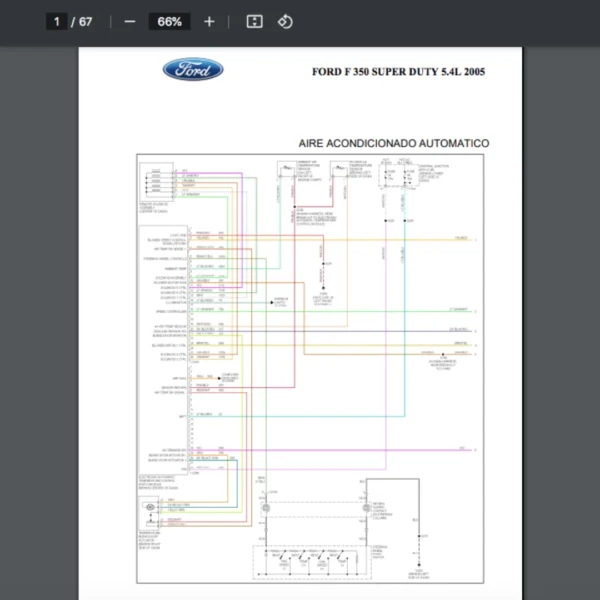This screenshot has width=600, height=600.
Task: Click the blue Ford oval logo
Action: click(193, 70)
